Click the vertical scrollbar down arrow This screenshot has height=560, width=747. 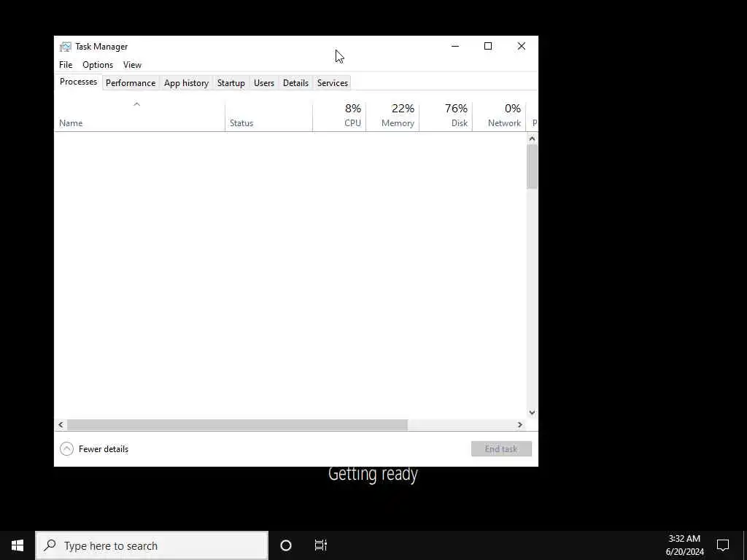pos(532,413)
